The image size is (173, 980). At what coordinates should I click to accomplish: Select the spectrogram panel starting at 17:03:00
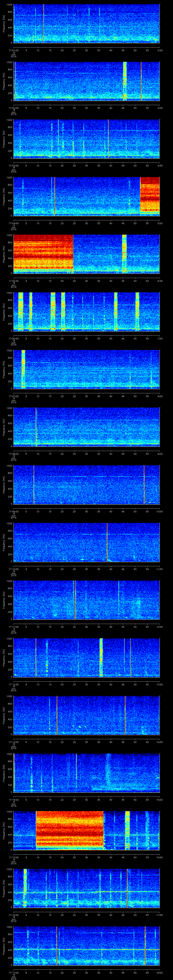click(87, 139)
